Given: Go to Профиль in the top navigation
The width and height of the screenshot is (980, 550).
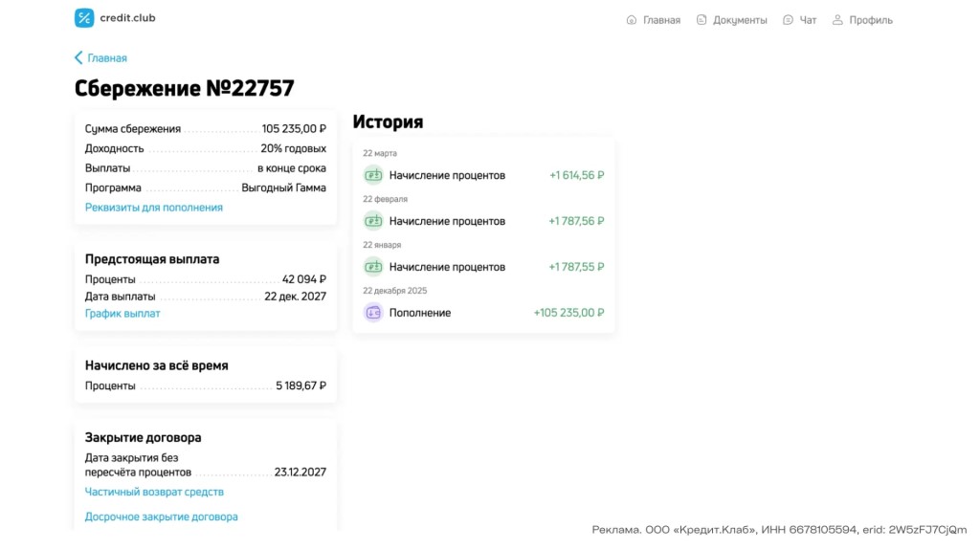Looking at the screenshot, I should pos(871,20).
